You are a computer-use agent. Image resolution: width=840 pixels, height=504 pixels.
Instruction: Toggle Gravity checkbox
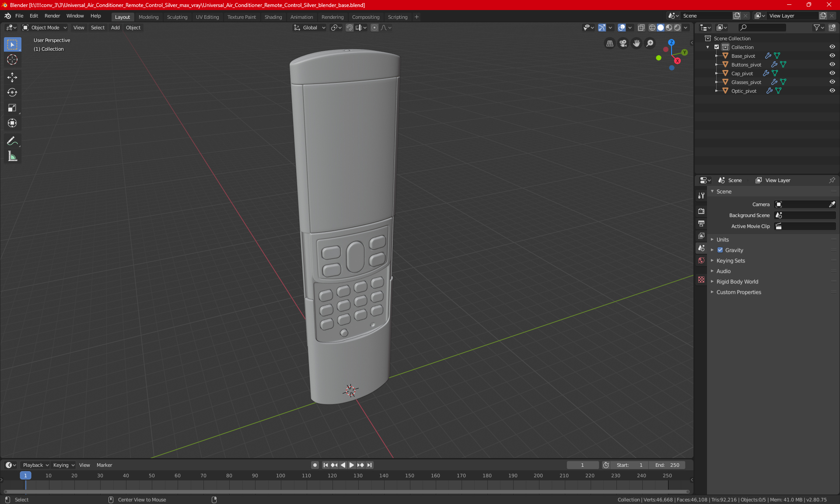pyautogui.click(x=720, y=250)
